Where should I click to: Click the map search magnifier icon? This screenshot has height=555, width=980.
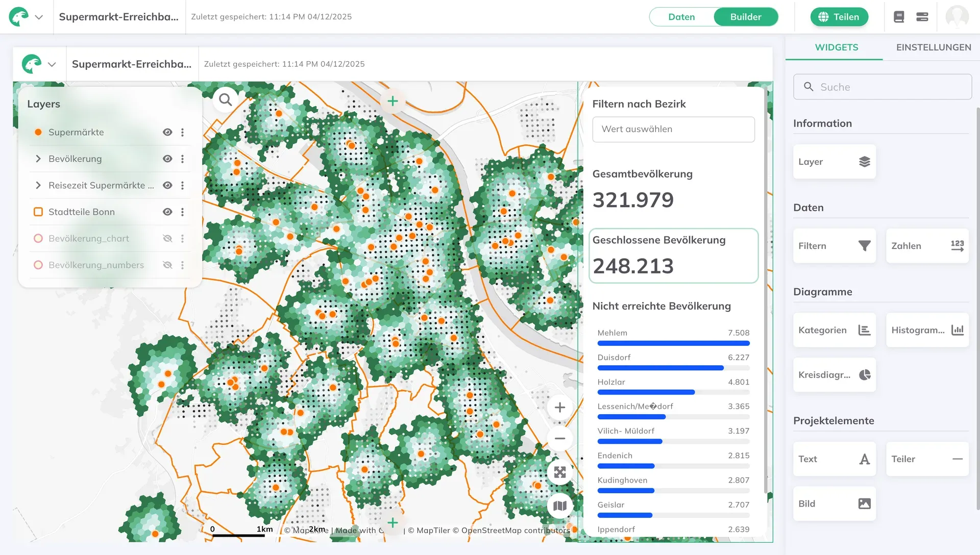point(225,99)
